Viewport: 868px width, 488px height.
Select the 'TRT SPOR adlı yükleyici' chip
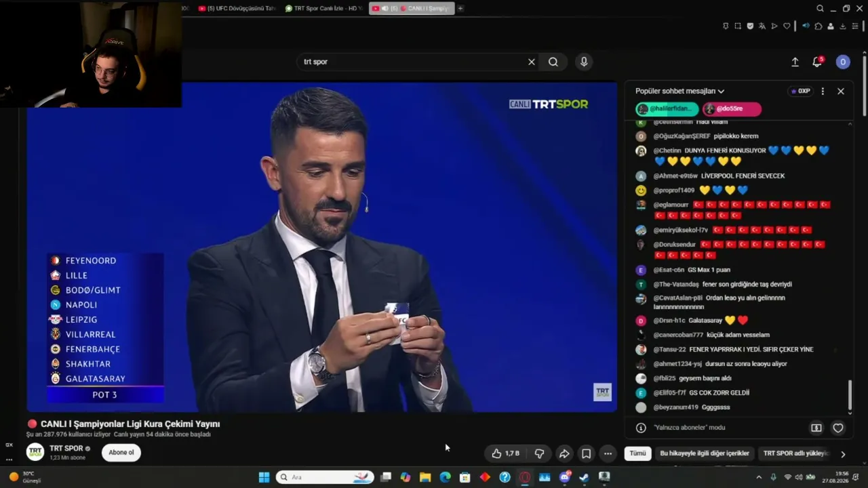pos(795,453)
